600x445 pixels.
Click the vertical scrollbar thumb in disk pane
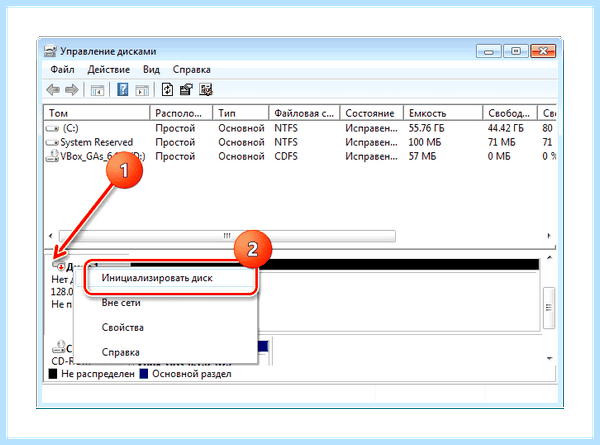[x=549, y=308]
